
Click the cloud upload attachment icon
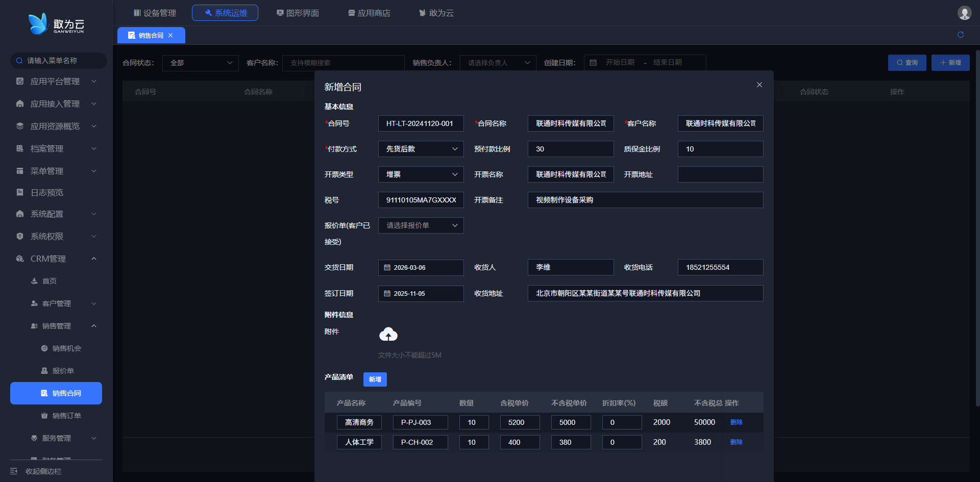[388, 335]
